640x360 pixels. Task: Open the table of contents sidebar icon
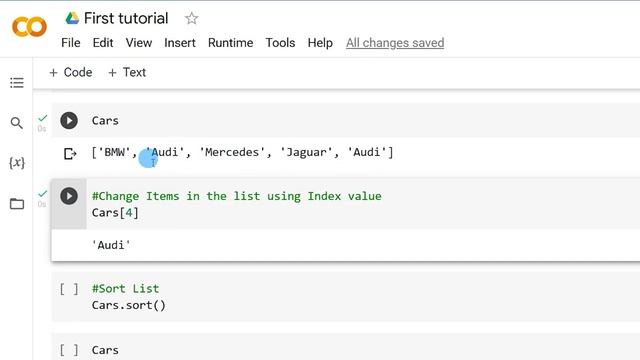tap(17, 83)
